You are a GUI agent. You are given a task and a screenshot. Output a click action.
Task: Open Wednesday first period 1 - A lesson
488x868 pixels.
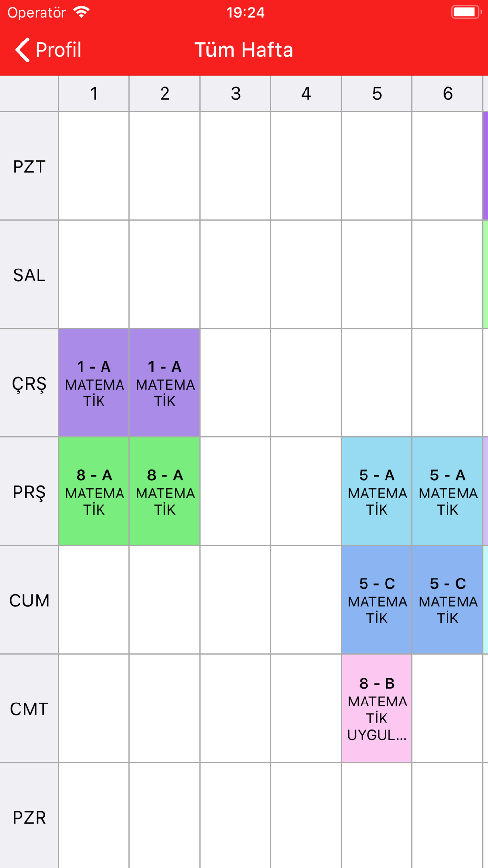coord(94,383)
